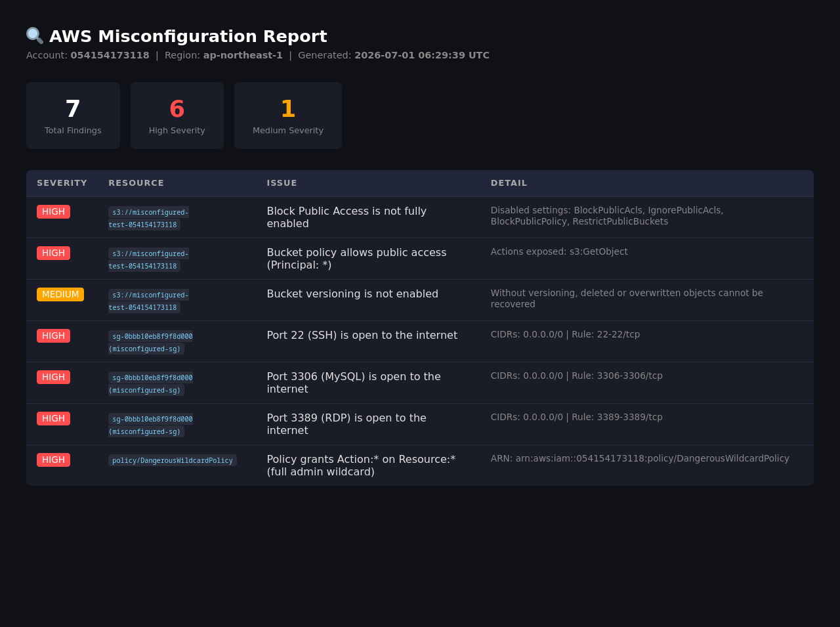Click the magnifying glass icon in title

coord(35,36)
